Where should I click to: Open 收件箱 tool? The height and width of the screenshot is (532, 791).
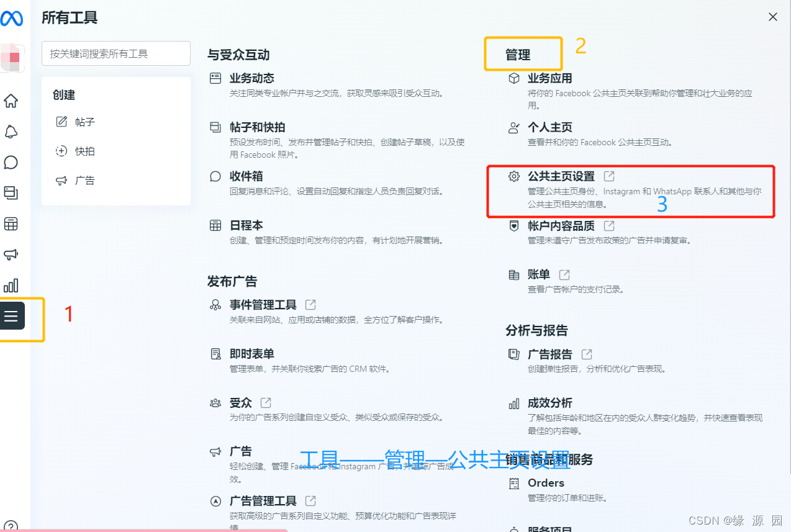(x=246, y=176)
